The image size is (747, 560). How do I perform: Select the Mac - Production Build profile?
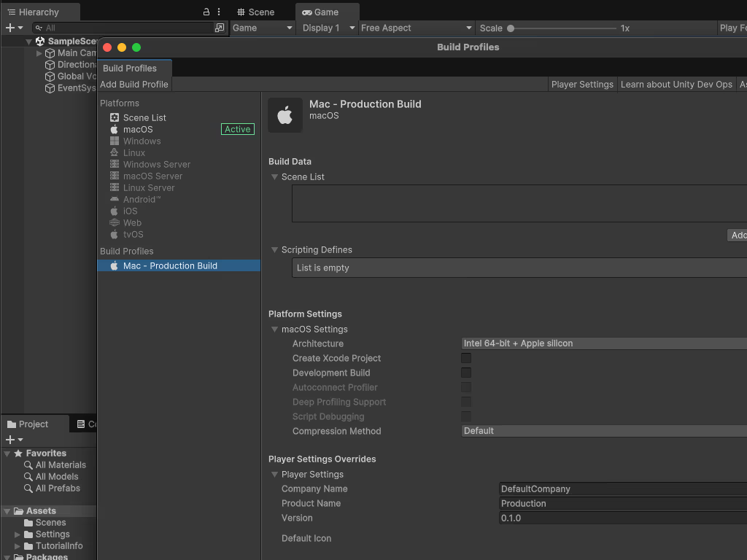tap(171, 265)
